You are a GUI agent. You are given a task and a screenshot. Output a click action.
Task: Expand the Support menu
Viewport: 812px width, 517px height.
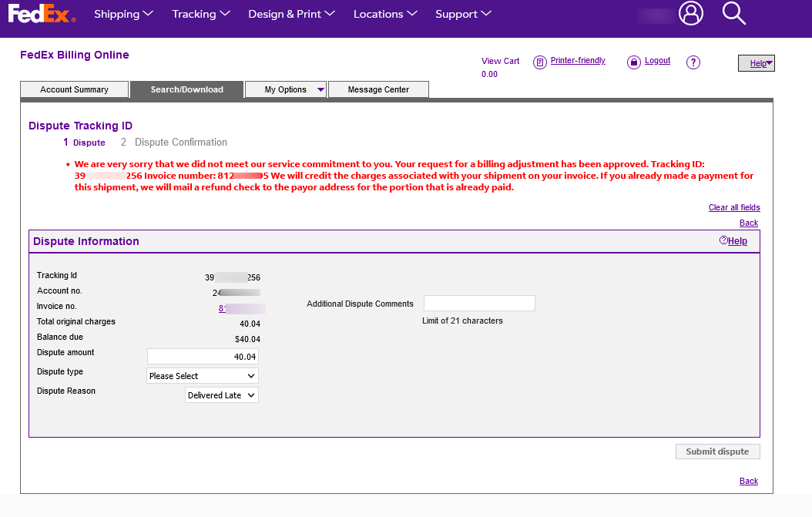click(463, 14)
